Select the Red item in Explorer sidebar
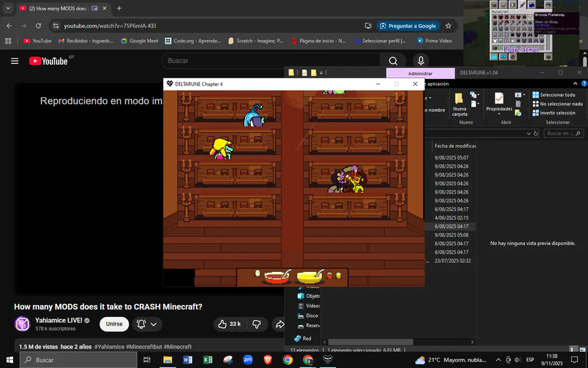 pyautogui.click(x=303, y=339)
